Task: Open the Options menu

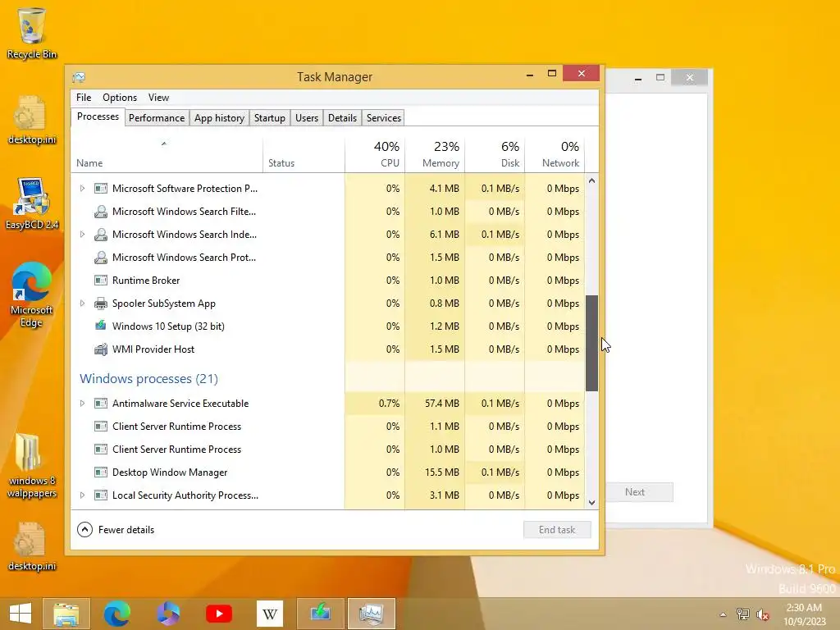Action: (x=120, y=98)
